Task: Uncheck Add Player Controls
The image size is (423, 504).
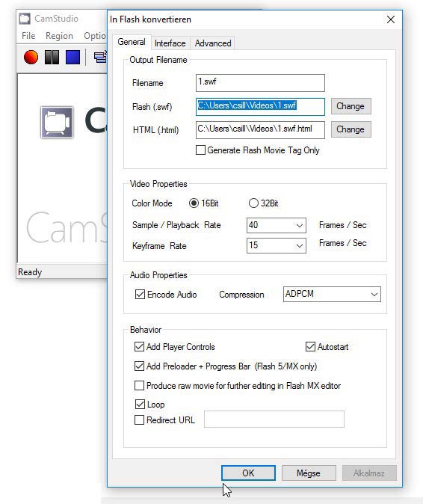Action: tap(139, 346)
